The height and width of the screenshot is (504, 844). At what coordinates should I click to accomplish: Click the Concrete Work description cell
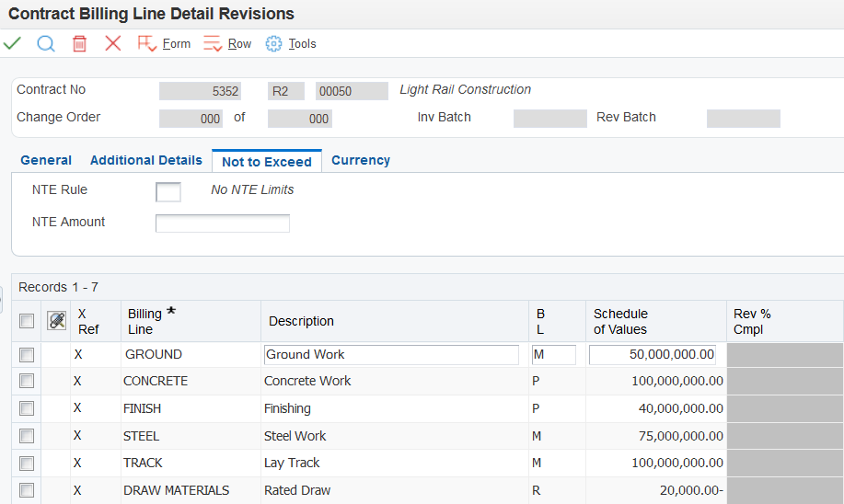[x=395, y=382]
